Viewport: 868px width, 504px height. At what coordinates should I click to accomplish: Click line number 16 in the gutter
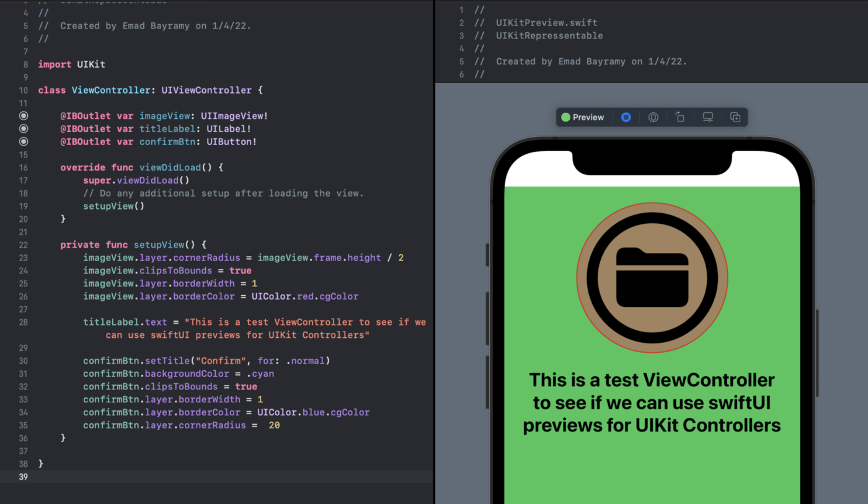click(23, 167)
